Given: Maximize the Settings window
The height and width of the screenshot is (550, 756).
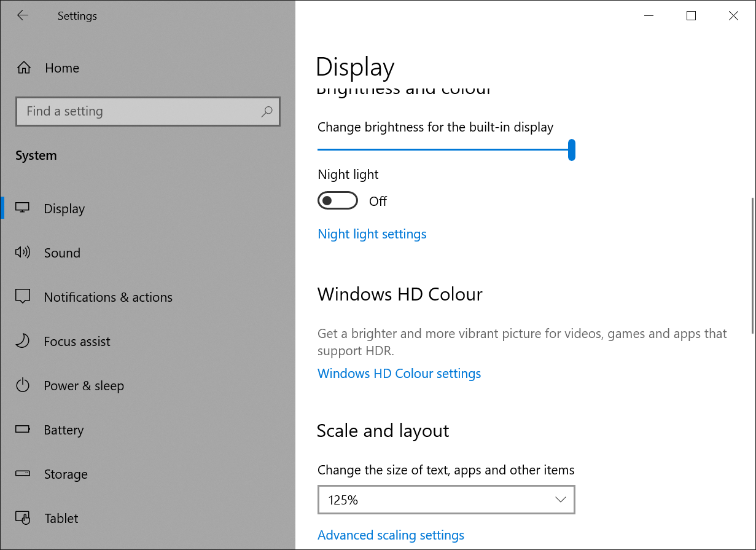Looking at the screenshot, I should (x=691, y=16).
